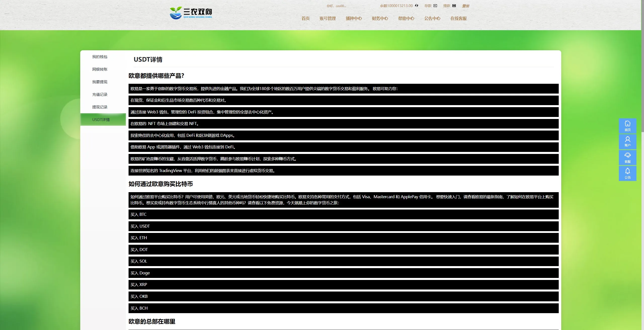644x330 pixels.
Task: Click the heading 欧意都提供哪些产品?
Action: click(156, 76)
